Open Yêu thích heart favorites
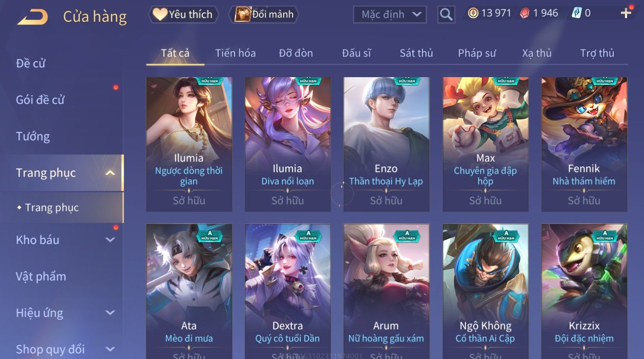Screen dimensions: 644x359 point(183,14)
